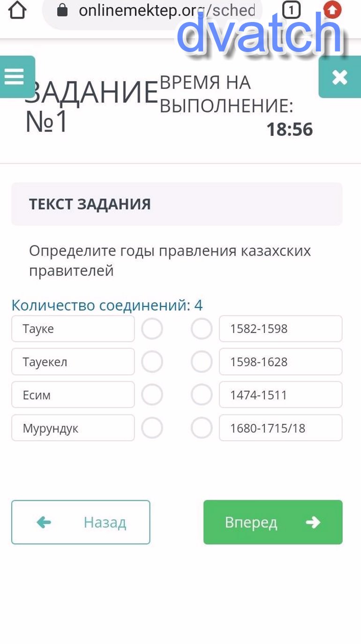Select the radio button next to Есим
This screenshot has height=644, width=361.
pos(152,395)
